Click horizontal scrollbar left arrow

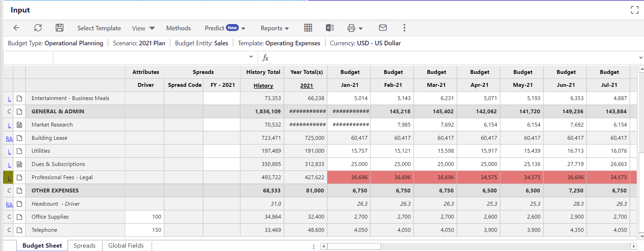pyautogui.click(x=324, y=246)
